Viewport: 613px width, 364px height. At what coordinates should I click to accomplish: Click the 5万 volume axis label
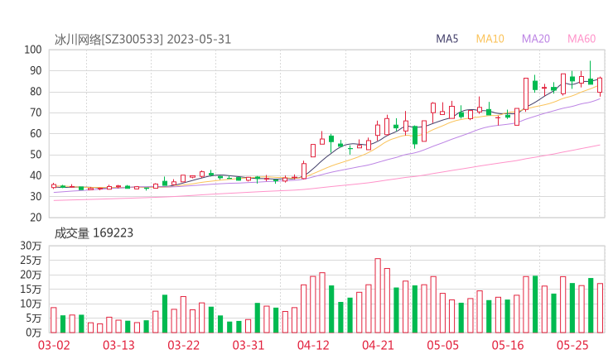point(34,318)
